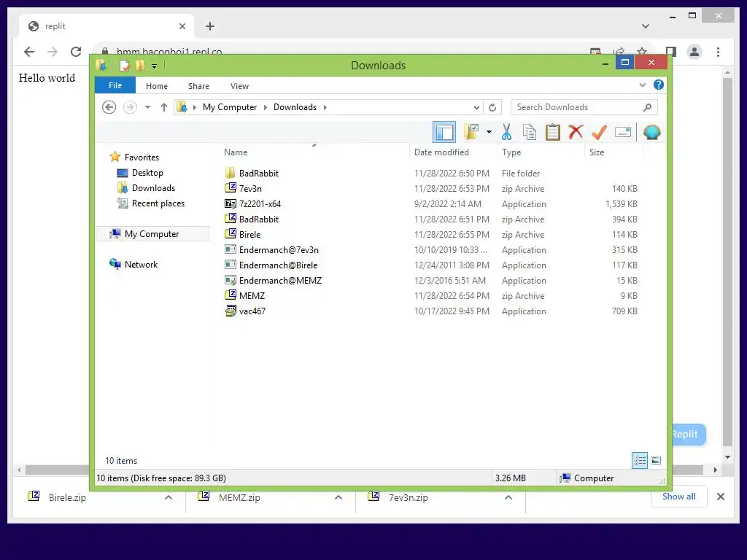Reload the page in Chrome

(x=76, y=52)
